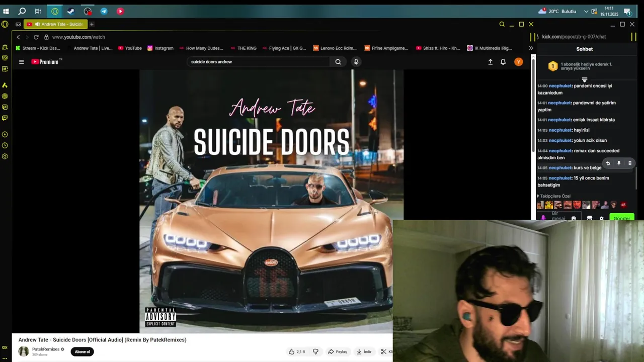This screenshot has height=362, width=644.
Task: Open the YouTube bookmark
Action: coord(130,48)
